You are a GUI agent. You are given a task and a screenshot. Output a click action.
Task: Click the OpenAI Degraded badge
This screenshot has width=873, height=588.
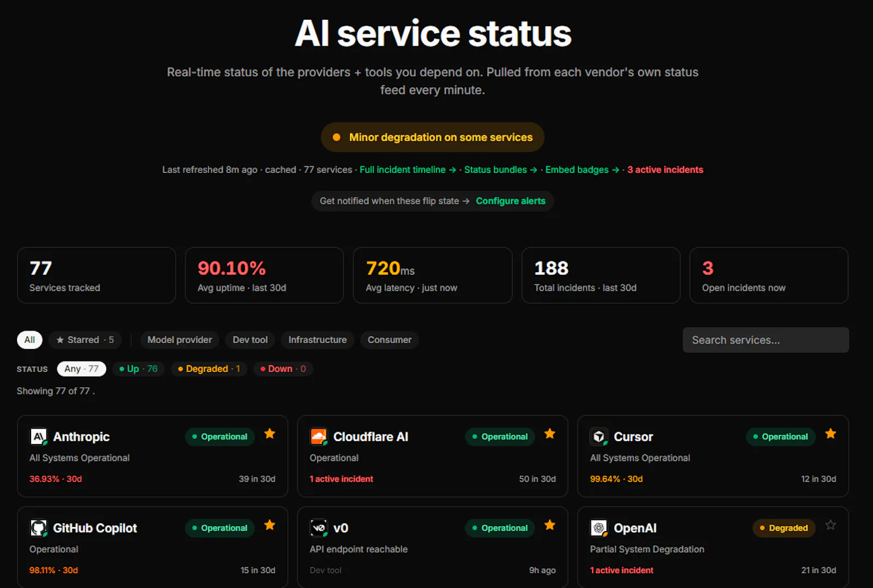tap(784, 528)
